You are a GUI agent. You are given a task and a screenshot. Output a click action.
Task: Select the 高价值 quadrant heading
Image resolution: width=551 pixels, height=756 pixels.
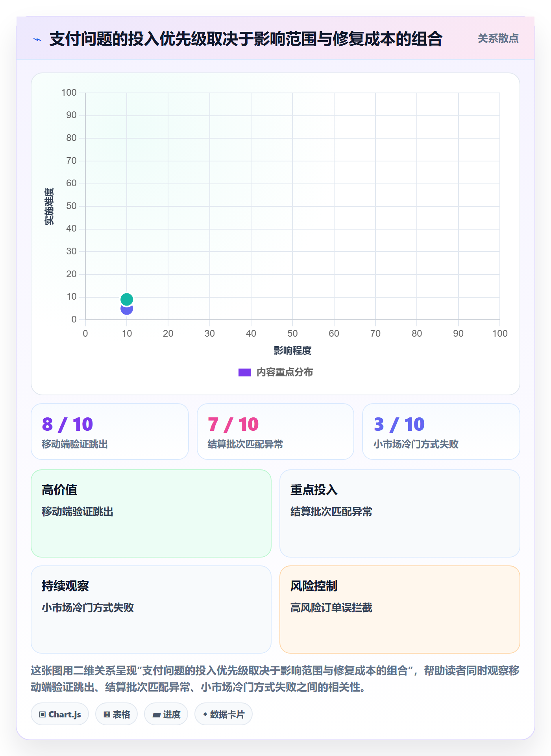pos(59,490)
